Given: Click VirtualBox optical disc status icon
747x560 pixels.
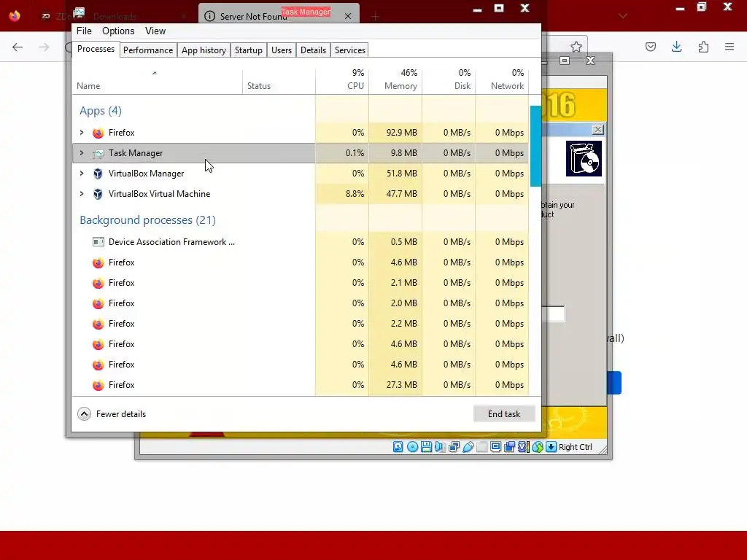Looking at the screenshot, I should pos(413,447).
